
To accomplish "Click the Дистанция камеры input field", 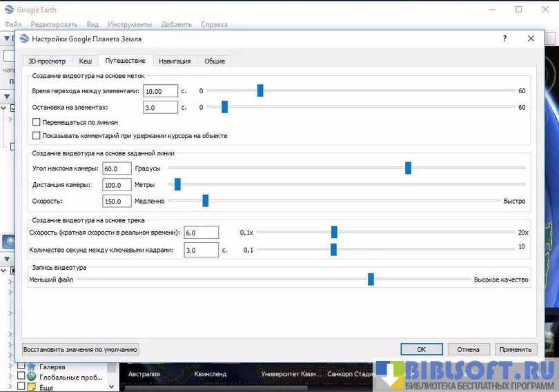I will [x=117, y=185].
